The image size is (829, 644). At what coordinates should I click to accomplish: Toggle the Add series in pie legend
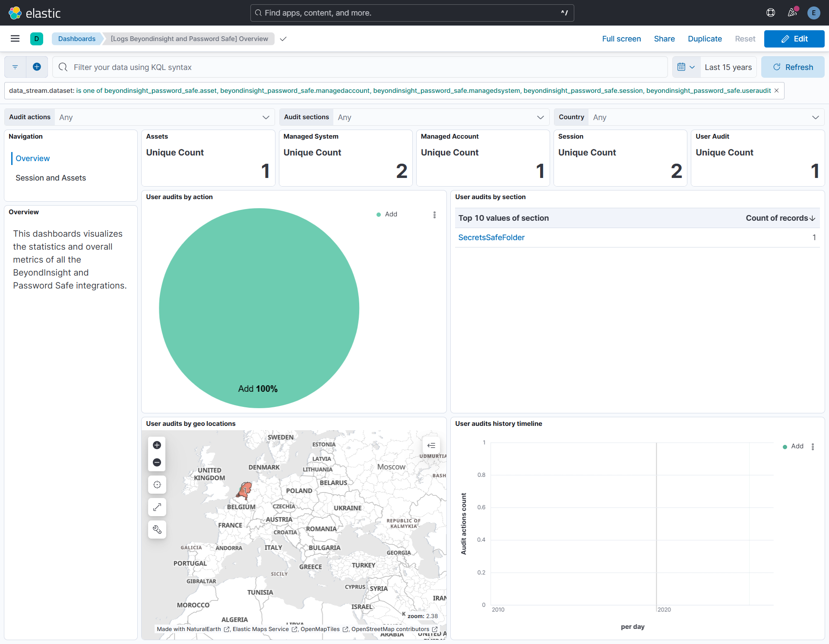tap(390, 214)
